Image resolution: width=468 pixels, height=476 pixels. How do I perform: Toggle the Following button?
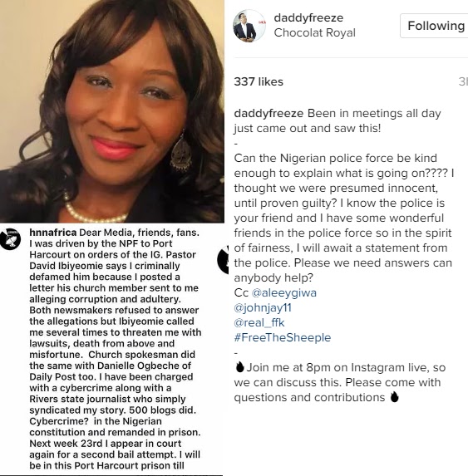point(435,26)
